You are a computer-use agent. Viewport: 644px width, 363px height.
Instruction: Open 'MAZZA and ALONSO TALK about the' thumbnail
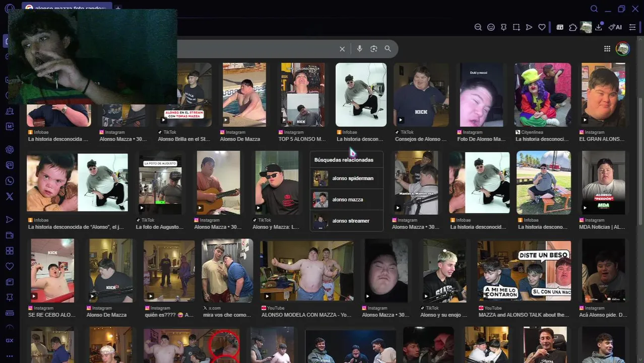524,270
